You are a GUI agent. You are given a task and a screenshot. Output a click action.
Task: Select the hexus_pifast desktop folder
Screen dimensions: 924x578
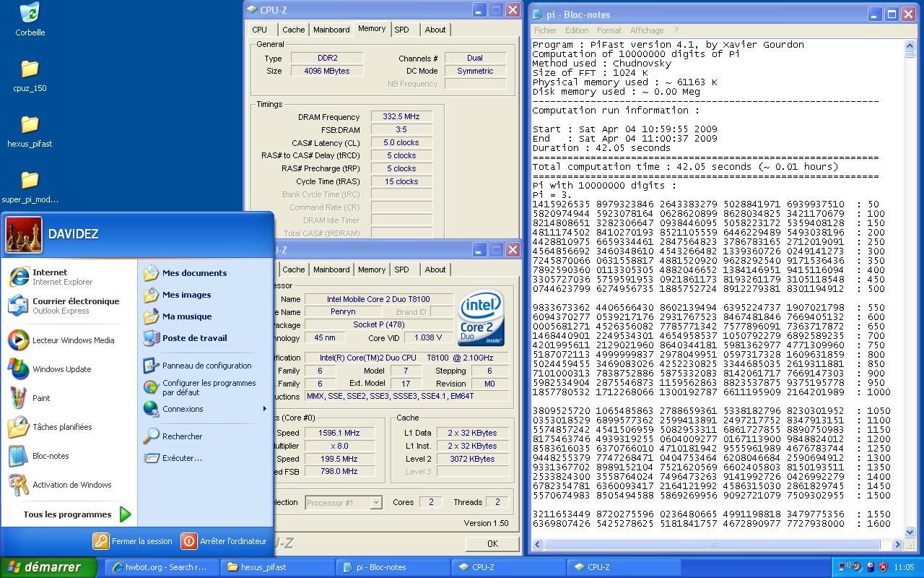coord(30,131)
